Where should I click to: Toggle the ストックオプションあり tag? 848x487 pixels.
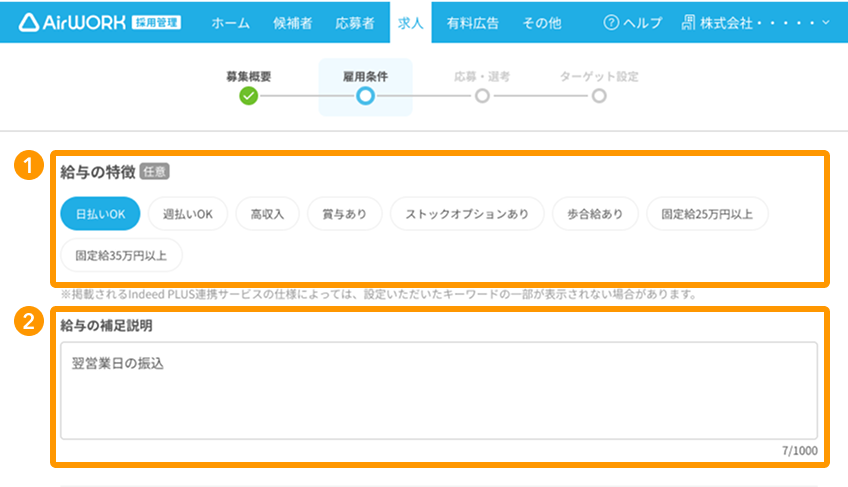[x=467, y=214]
